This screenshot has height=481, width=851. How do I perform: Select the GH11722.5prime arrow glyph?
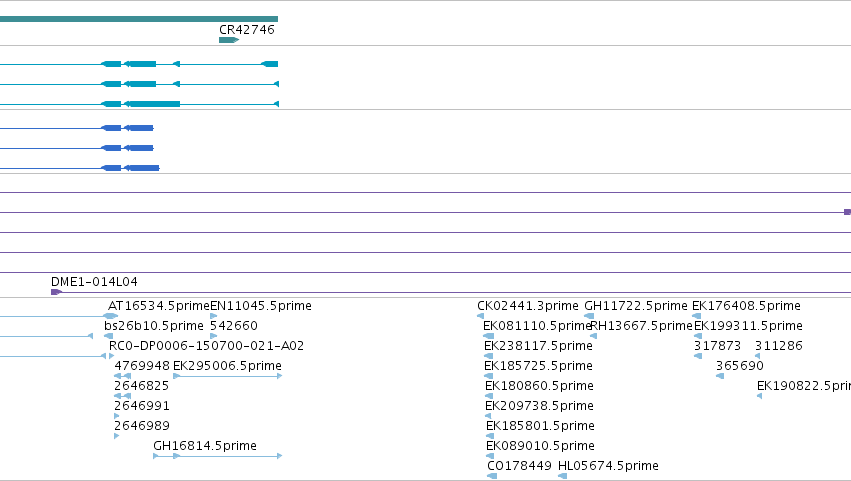click(589, 316)
